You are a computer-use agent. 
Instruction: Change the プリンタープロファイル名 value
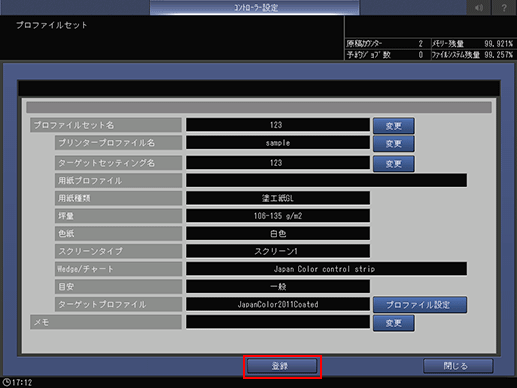click(x=394, y=143)
